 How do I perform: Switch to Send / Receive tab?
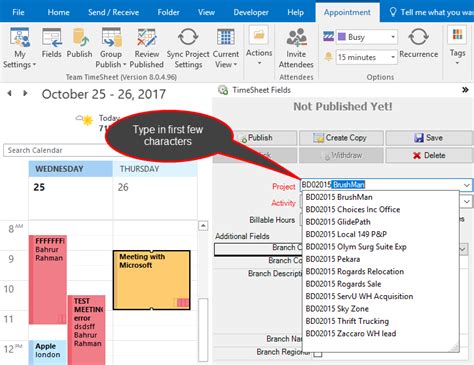(x=113, y=12)
